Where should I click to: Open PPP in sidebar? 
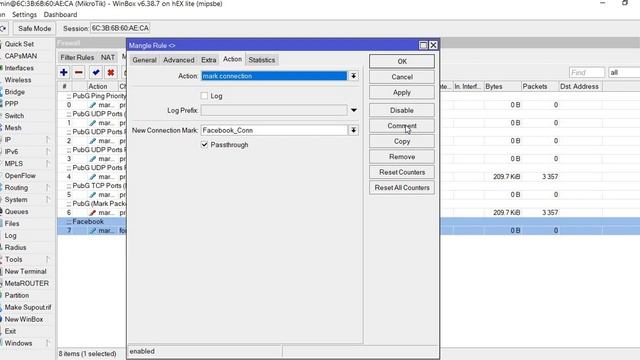point(11,104)
